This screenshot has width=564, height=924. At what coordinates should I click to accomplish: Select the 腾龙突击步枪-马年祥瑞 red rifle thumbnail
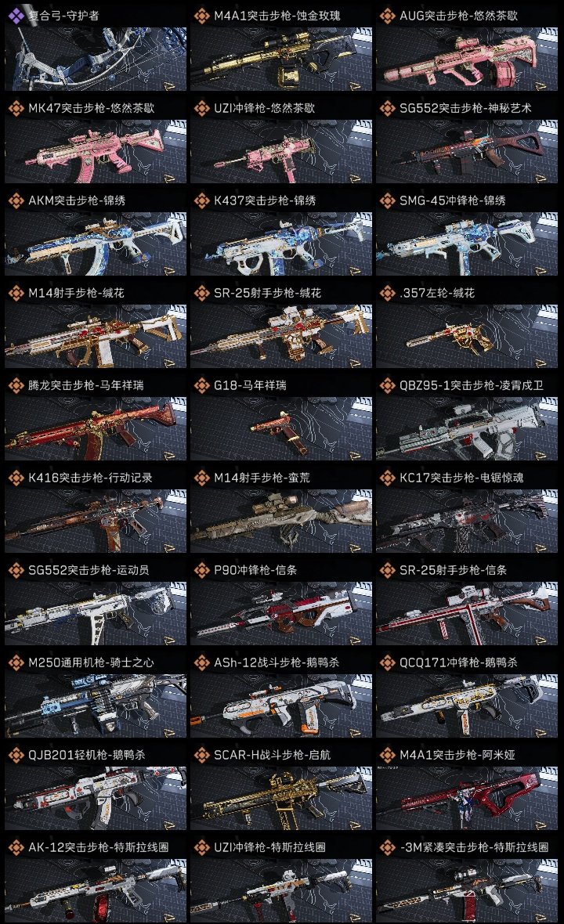click(96, 429)
